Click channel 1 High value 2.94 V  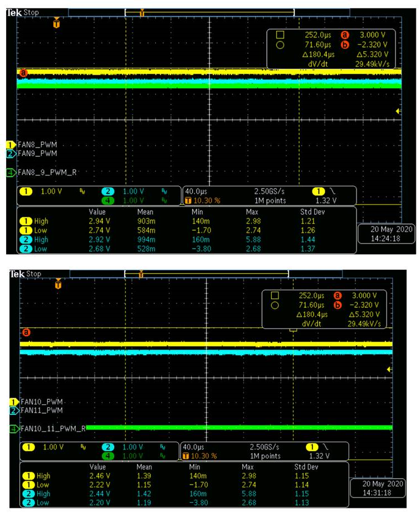point(99,221)
